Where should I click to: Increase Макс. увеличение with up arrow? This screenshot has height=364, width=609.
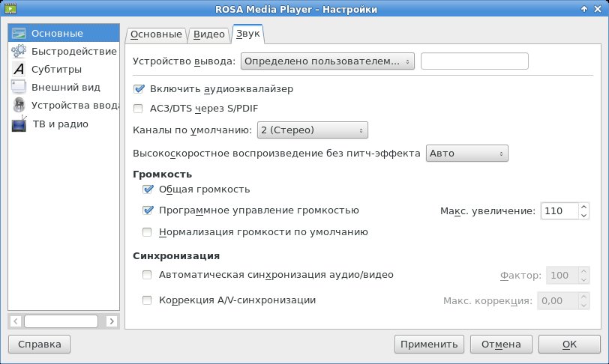click(583, 207)
